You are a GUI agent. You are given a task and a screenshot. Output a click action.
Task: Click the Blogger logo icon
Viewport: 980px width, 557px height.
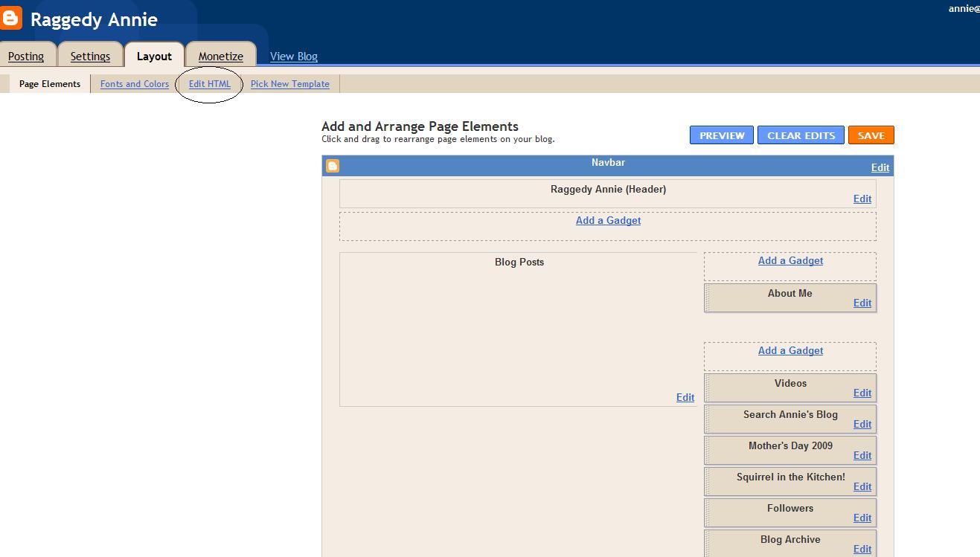coord(10,19)
